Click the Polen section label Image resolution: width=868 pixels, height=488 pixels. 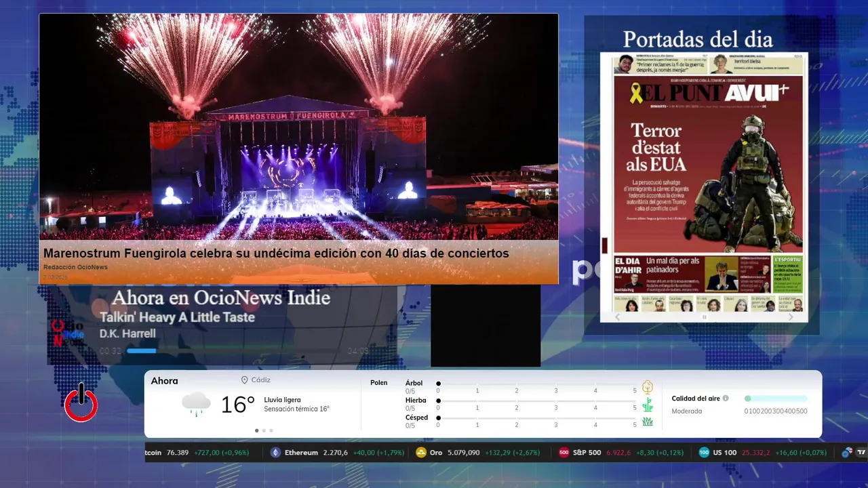pyautogui.click(x=379, y=383)
